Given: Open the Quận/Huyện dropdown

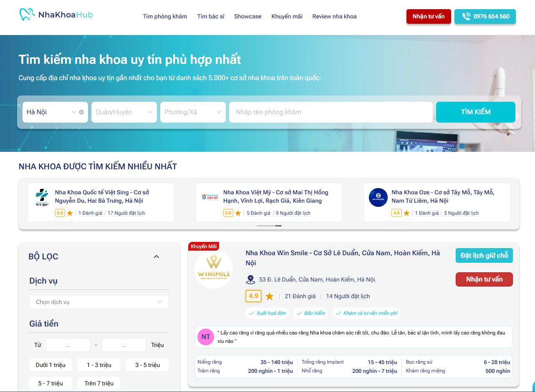Looking at the screenshot, I should (124, 112).
